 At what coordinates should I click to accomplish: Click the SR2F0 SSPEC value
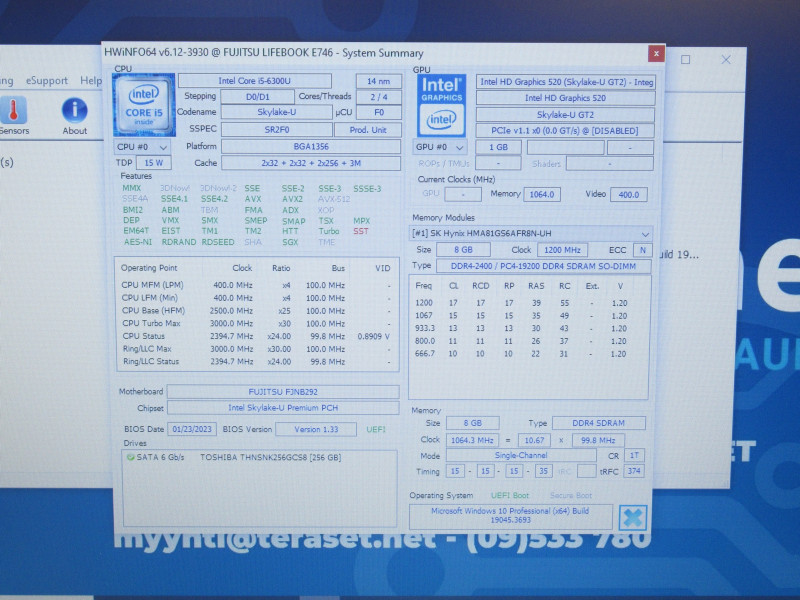[x=277, y=130]
